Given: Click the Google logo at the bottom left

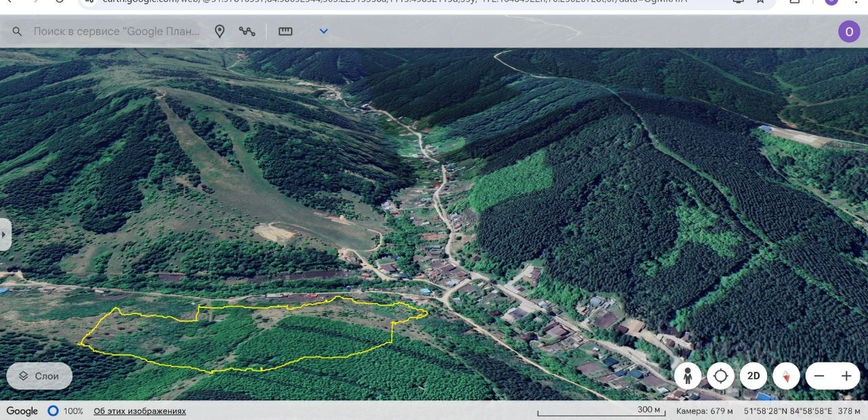Looking at the screenshot, I should click(x=22, y=411).
